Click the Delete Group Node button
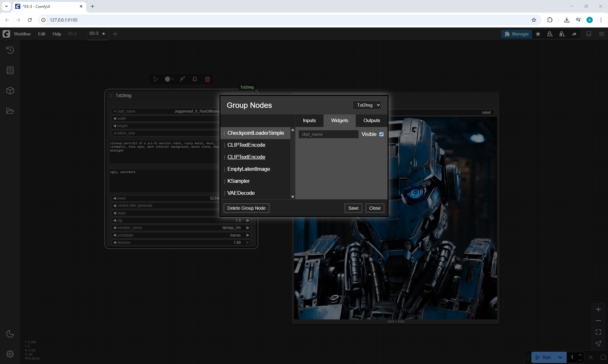 click(246, 208)
